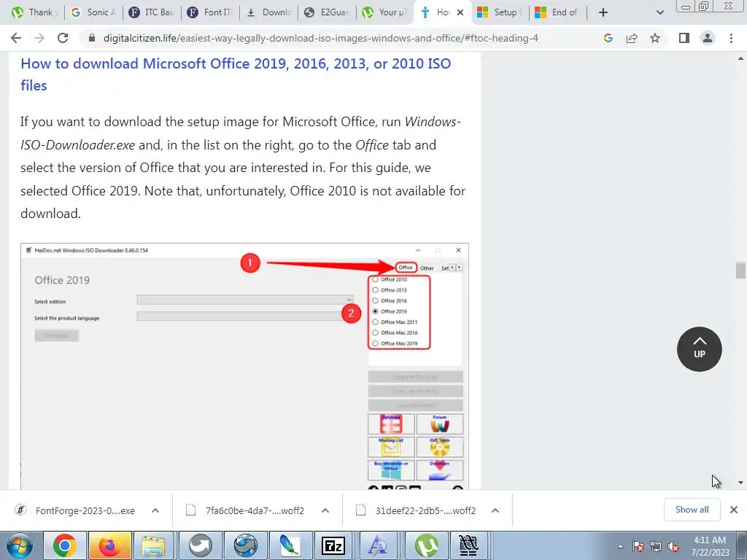Show hidden system tray icons

pyautogui.click(x=620, y=546)
